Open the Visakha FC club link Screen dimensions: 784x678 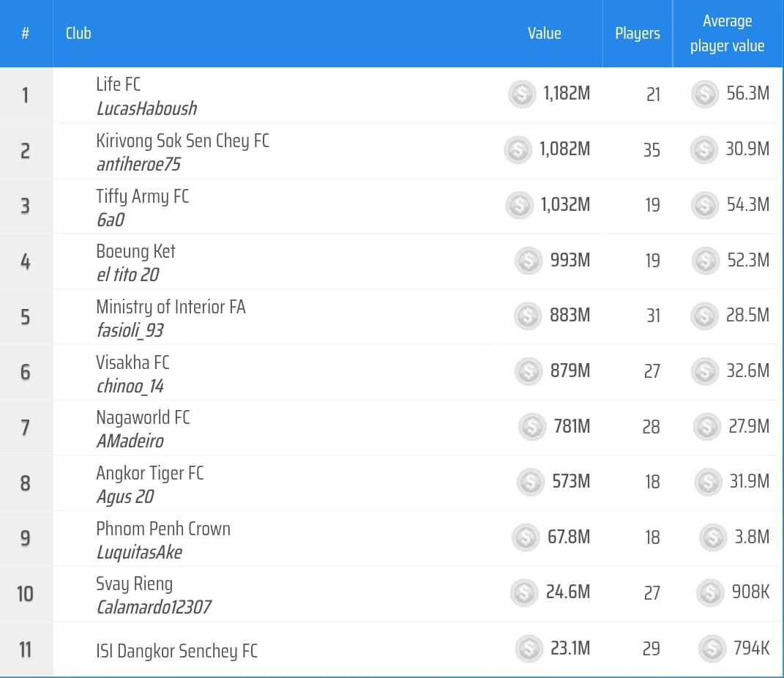click(132, 362)
